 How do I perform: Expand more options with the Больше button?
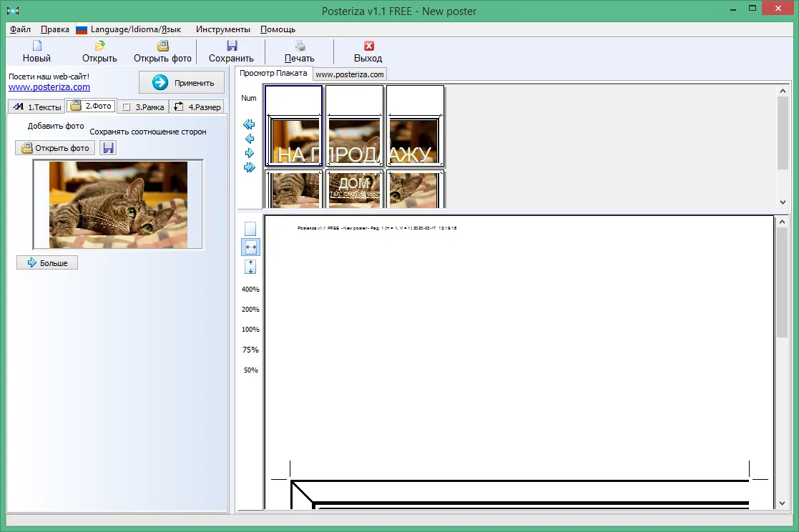tap(47, 263)
